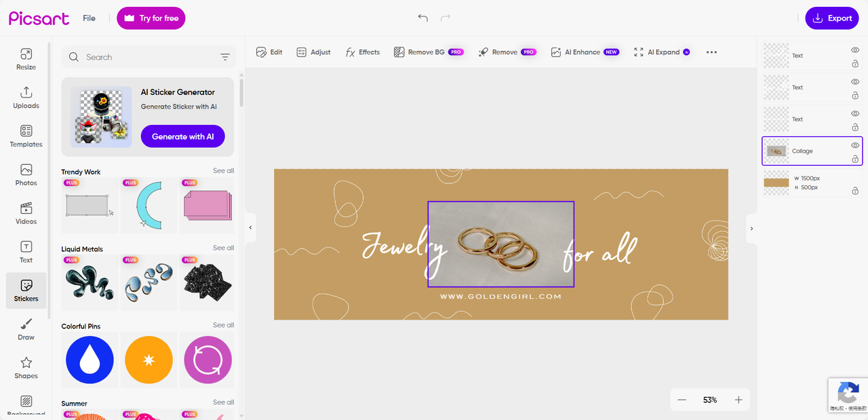Hide the Collage layer

[855, 145]
